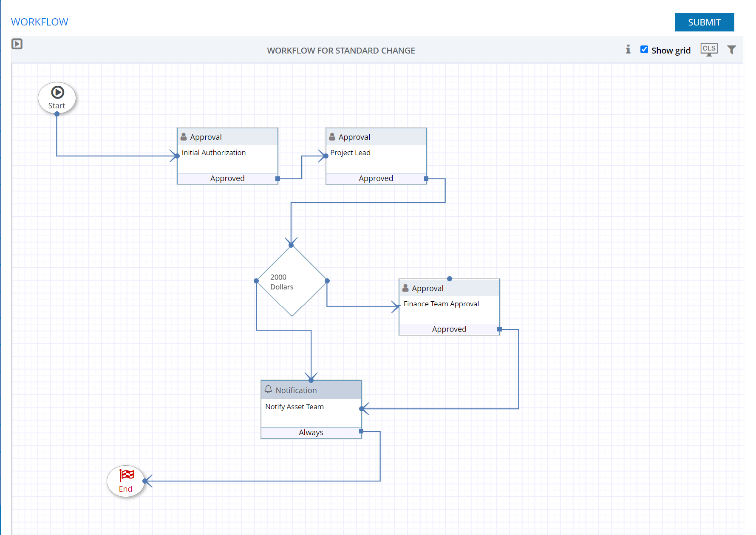Click Approval header of Finance Team node
756x535 pixels.
tap(449, 288)
